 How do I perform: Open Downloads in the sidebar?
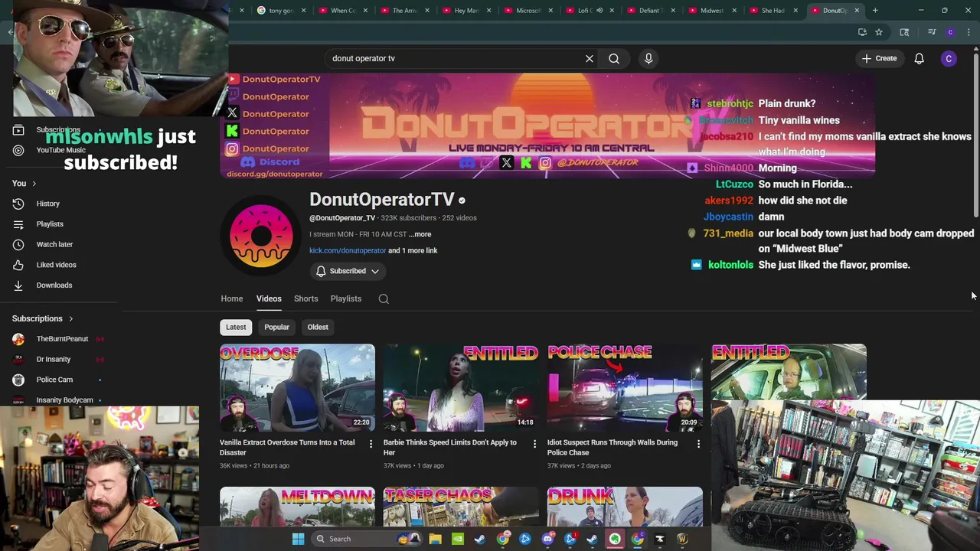point(54,285)
